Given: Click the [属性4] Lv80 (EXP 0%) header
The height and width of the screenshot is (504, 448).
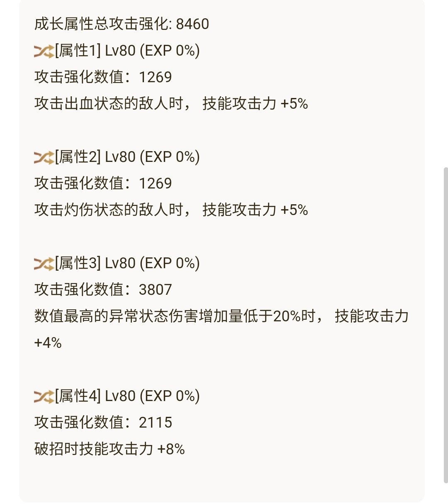Looking at the screenshot, I should pos(127,396).
